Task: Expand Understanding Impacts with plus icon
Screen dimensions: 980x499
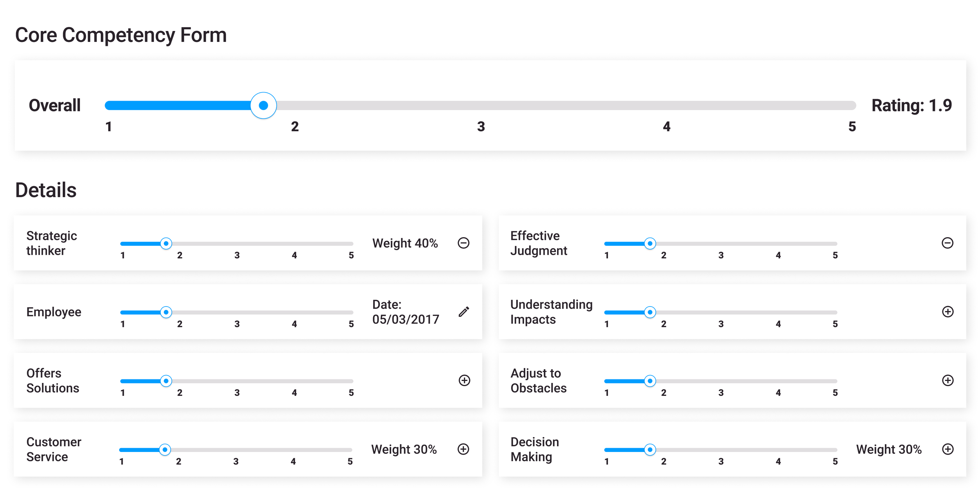Action: pyautogui.click(x=947, y=312)
